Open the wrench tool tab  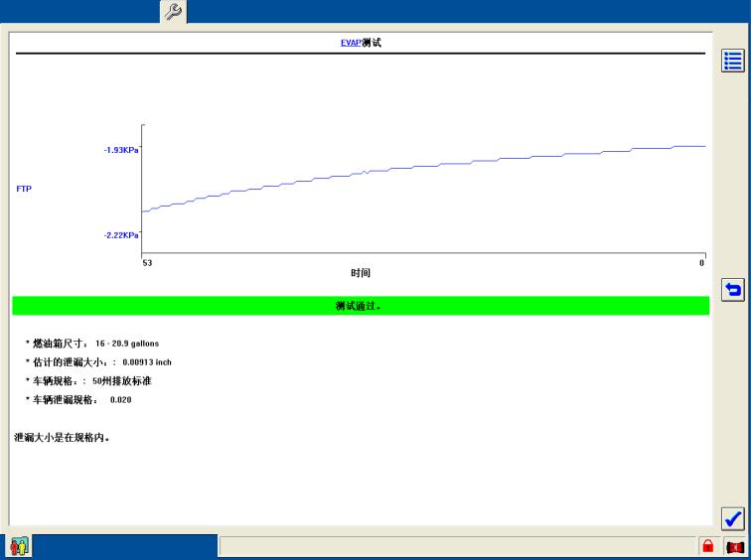coord(173,12)
